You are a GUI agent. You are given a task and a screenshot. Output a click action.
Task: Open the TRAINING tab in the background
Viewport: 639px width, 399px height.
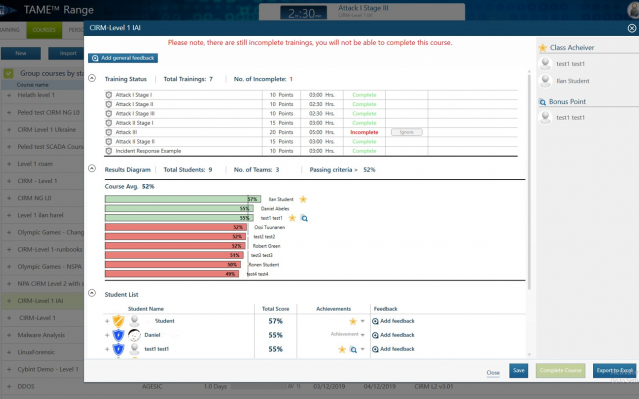11,30
